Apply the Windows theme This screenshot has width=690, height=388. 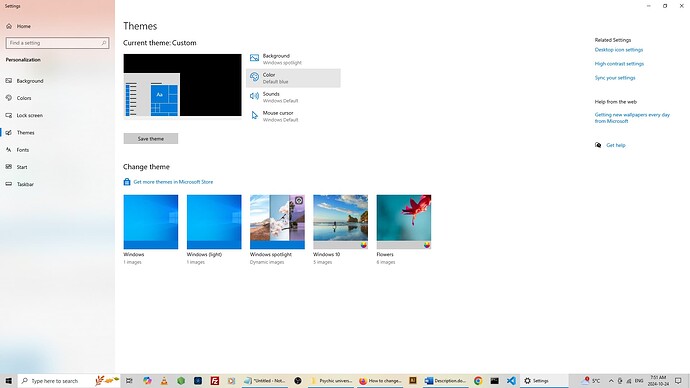pos(150,222)
